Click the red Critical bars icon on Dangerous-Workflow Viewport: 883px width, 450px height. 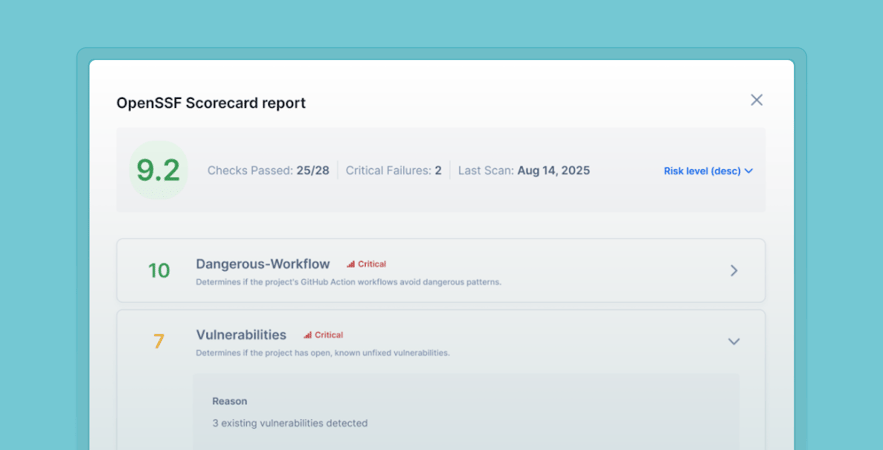(351, 265)
